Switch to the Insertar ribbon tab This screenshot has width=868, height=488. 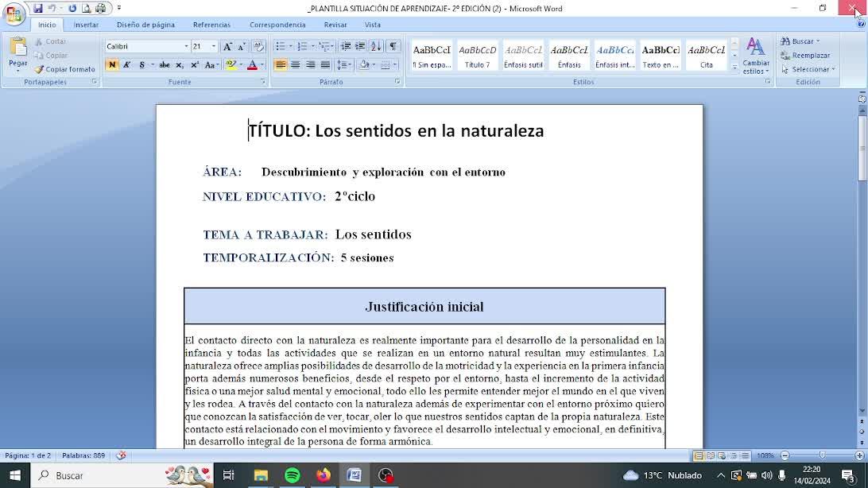86,25
